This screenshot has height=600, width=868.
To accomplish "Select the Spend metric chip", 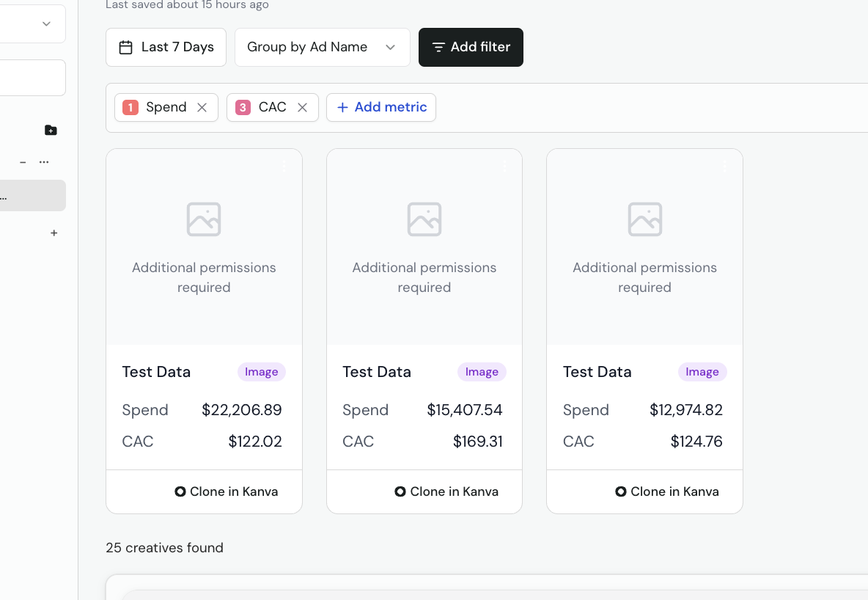I will [166, 108].
